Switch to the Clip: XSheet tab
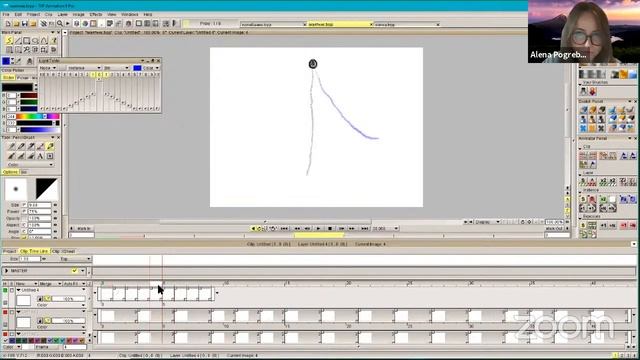Screen dimensions: 640x360 point(64,251)
